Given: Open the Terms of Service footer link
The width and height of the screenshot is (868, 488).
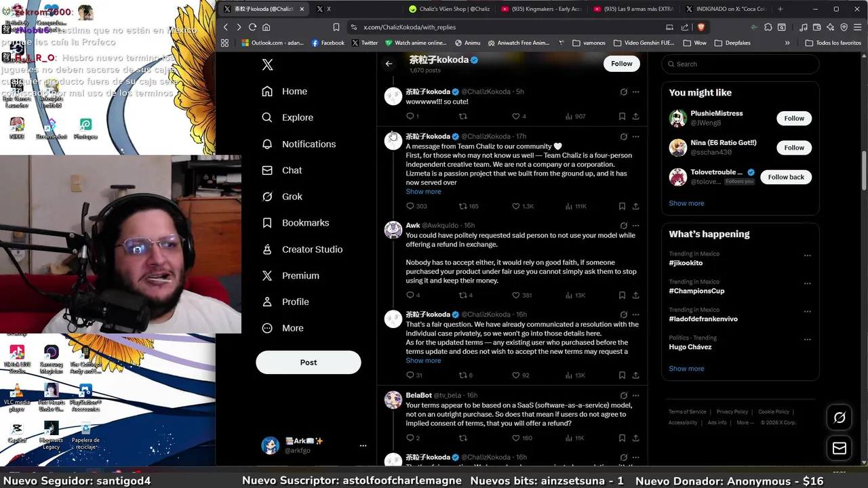Looking at the screenshot, I should point(687,412).
